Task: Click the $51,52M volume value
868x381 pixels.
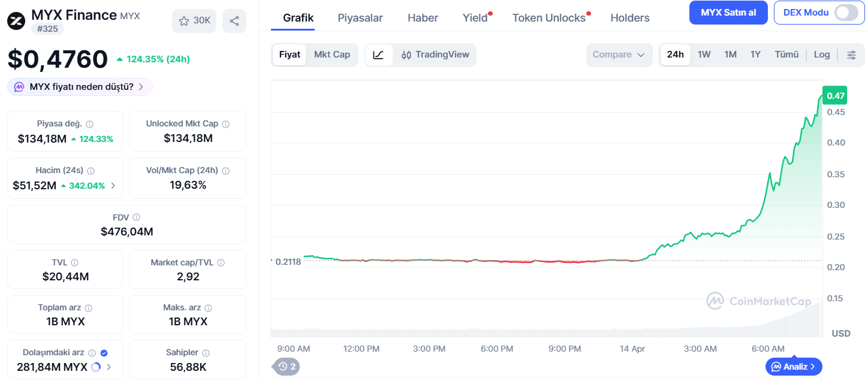Action: pyautogui.click(x=34, y=186)
